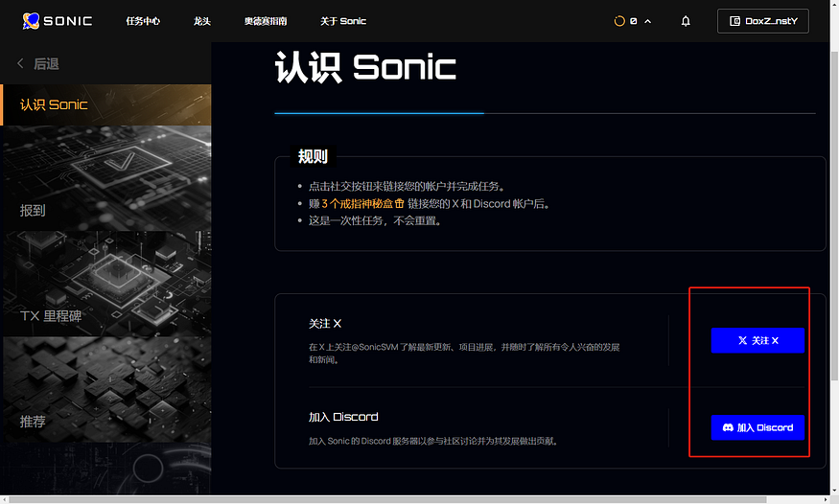Open notifications bell icon
Screen dimensions: 839x504
pyautogui.click(x=686, y=21)
